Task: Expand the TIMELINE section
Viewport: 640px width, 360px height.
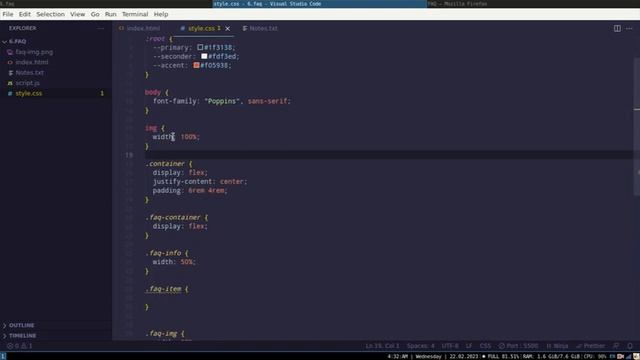Action: coord(22,336)
